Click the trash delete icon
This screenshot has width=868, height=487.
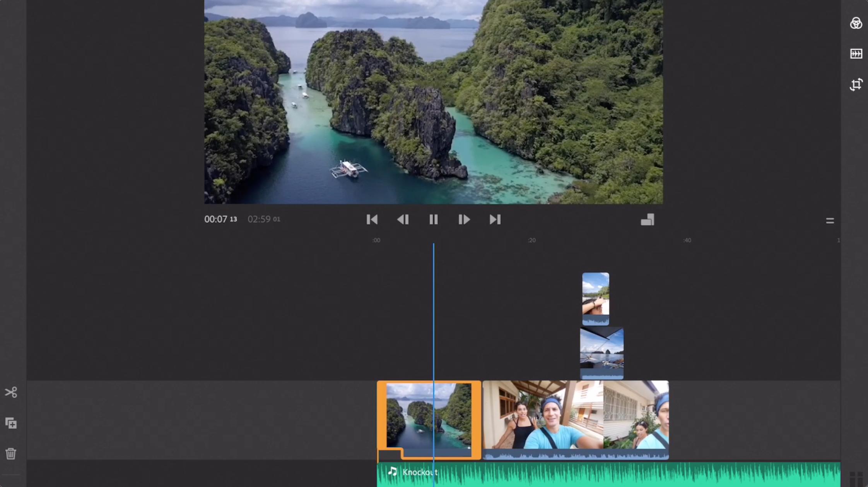pyautogui.click(x=11, y=453)
